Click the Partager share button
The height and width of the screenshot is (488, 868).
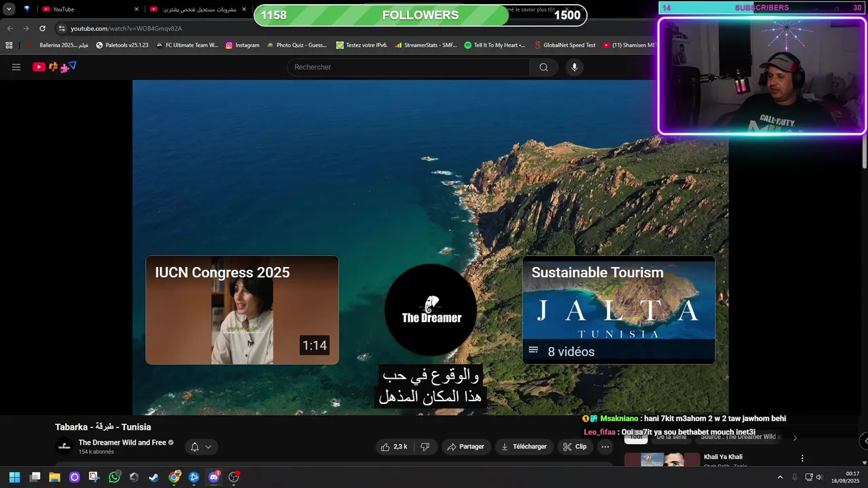point(466,447)
